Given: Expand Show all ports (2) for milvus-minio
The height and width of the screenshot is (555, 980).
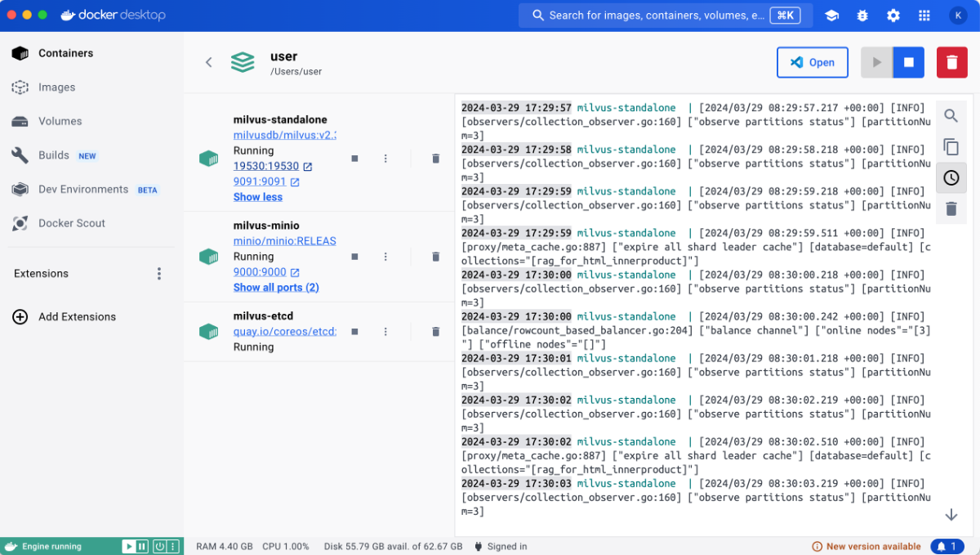Looking at the screenshot, I should [276, 288].
